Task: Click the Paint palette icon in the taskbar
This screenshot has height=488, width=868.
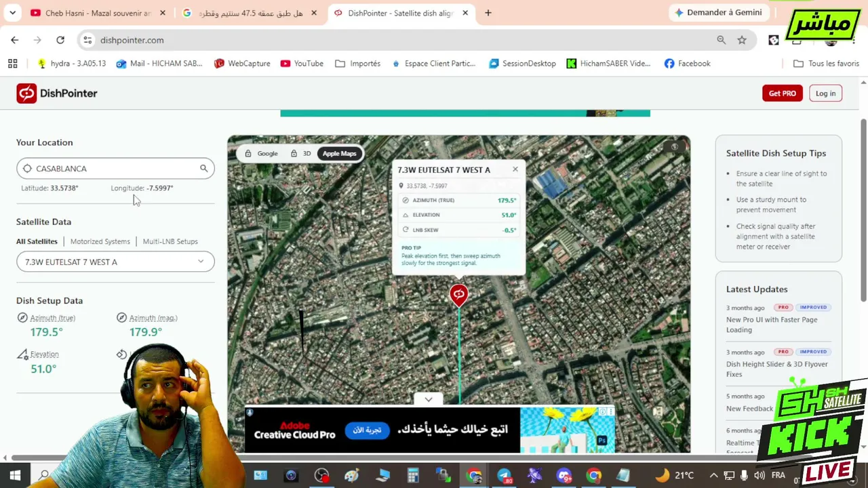Action: pyautogui.click(x=351, y=476)
